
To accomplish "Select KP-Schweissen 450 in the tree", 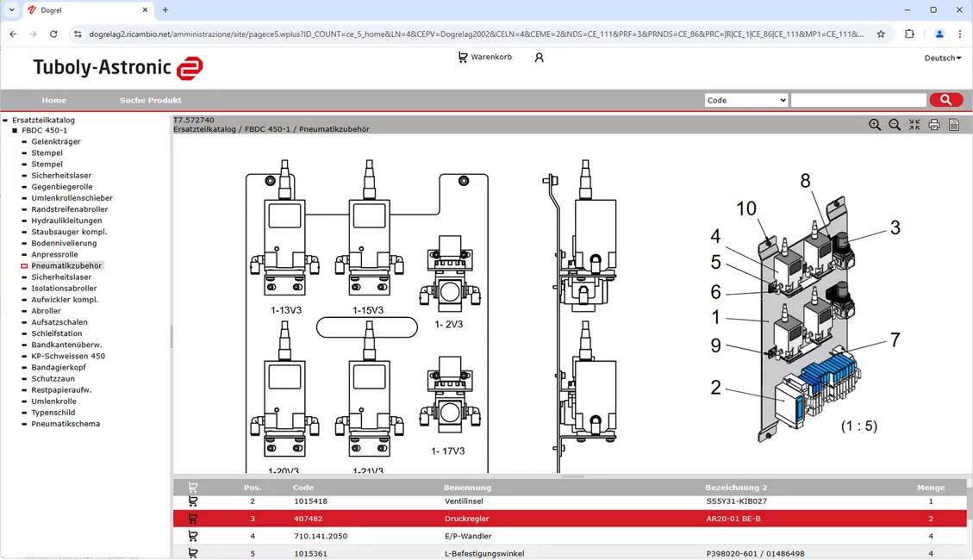I will [x=68, y=356].
